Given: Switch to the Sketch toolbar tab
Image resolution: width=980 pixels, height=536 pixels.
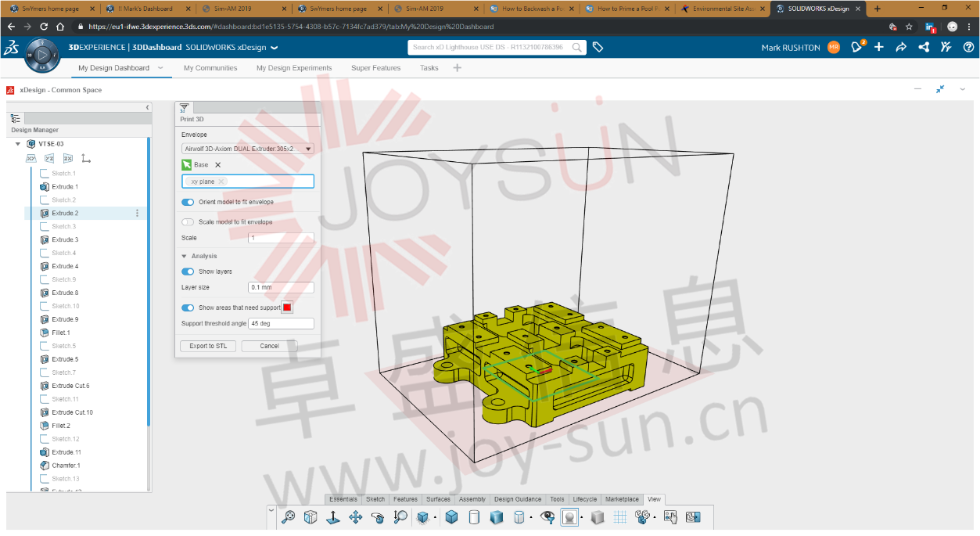Looking at the screenshot, I should tap(375, 499).
